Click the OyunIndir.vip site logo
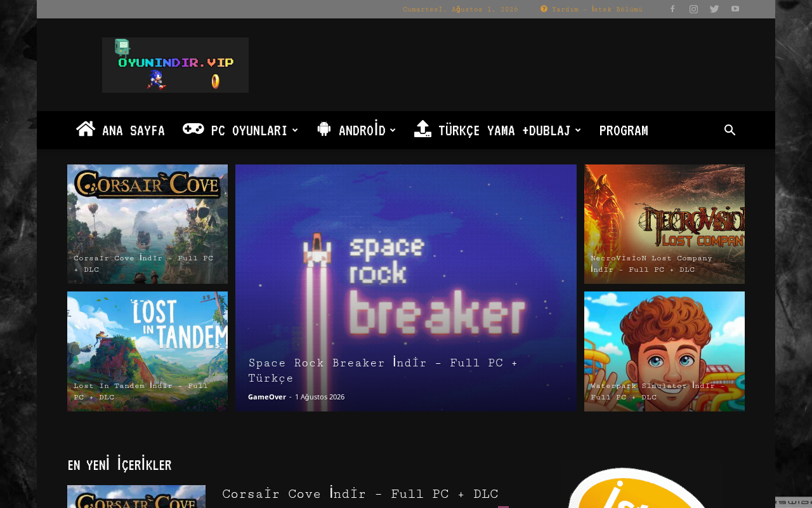The image size is (812, 508). tap(175, 65)
